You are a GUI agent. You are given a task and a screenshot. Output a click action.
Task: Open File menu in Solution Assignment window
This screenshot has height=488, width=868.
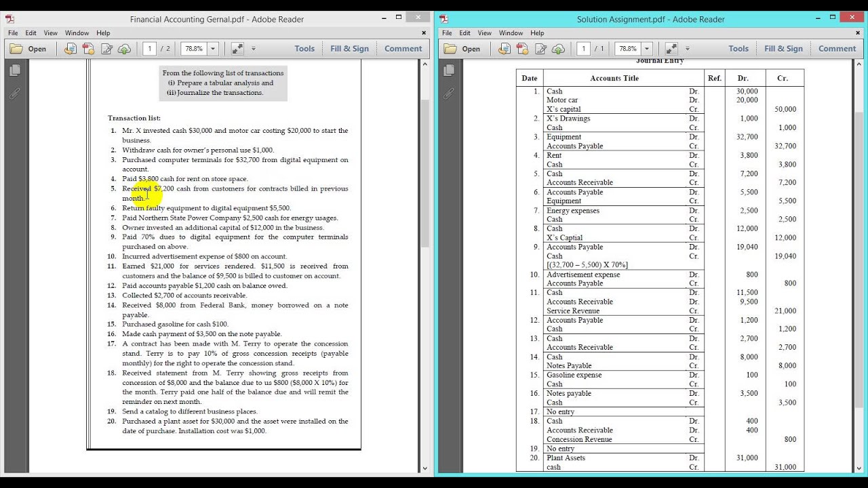coord(447,33)
